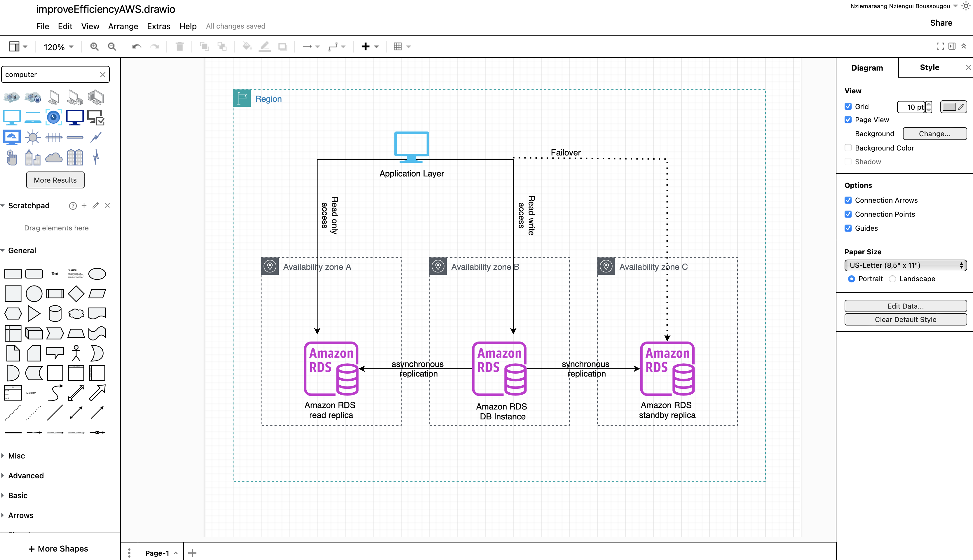This screenshot has width=973, height=560.
Task: Click the Edit Data... button
Action: click(x=905, y=306)
